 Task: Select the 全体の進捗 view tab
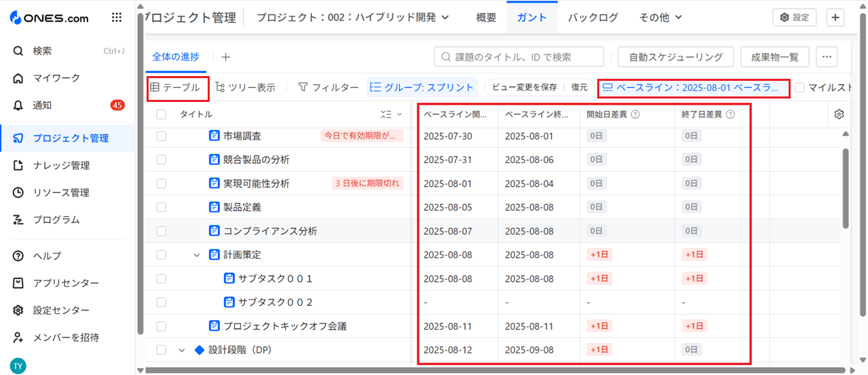(176, 57)
